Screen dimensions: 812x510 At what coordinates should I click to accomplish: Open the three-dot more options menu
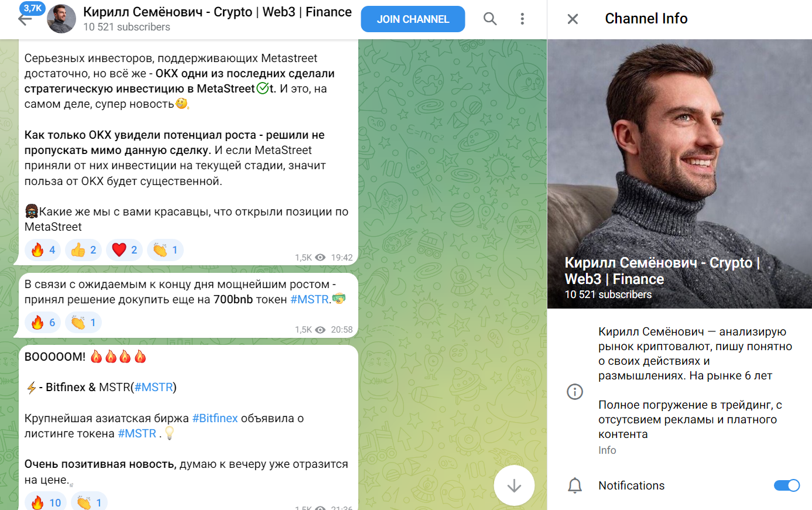522,19
